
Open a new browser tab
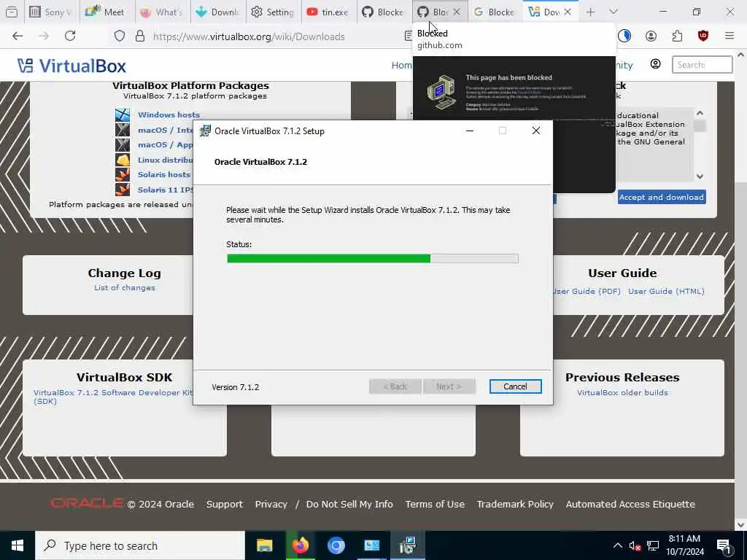coord(591,12)
